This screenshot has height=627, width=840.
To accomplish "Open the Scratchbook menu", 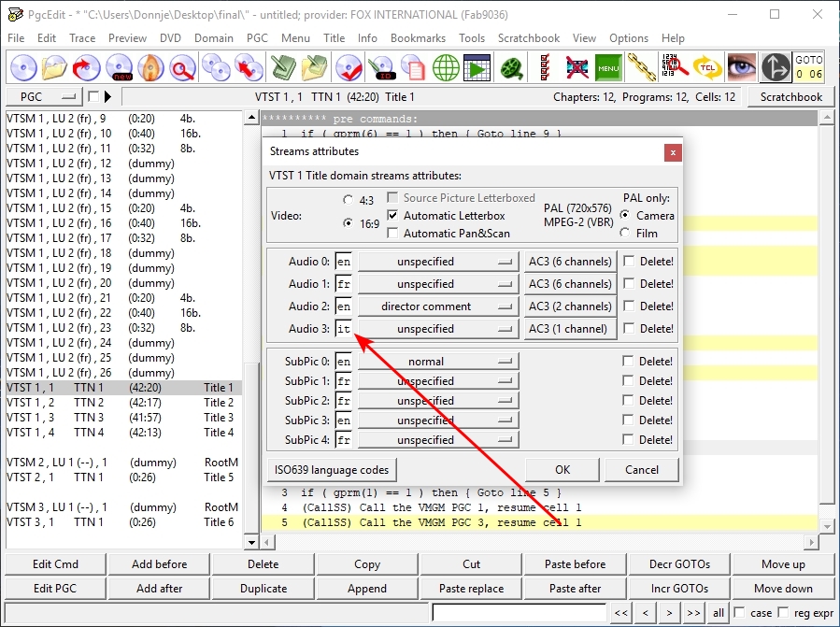I will (529, 38).
